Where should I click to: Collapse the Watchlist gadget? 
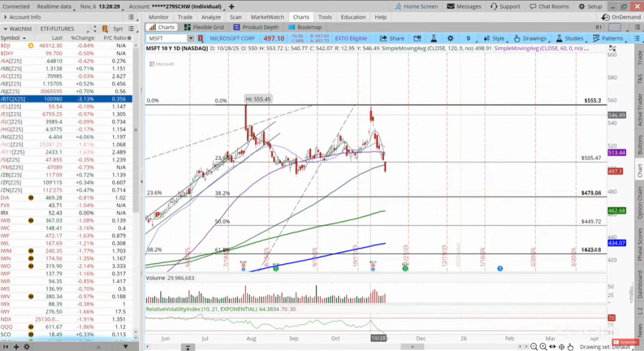tap(5, 29)
